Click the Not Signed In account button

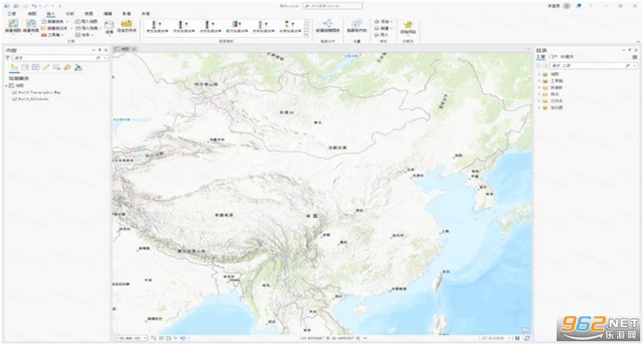click(558, 6)
